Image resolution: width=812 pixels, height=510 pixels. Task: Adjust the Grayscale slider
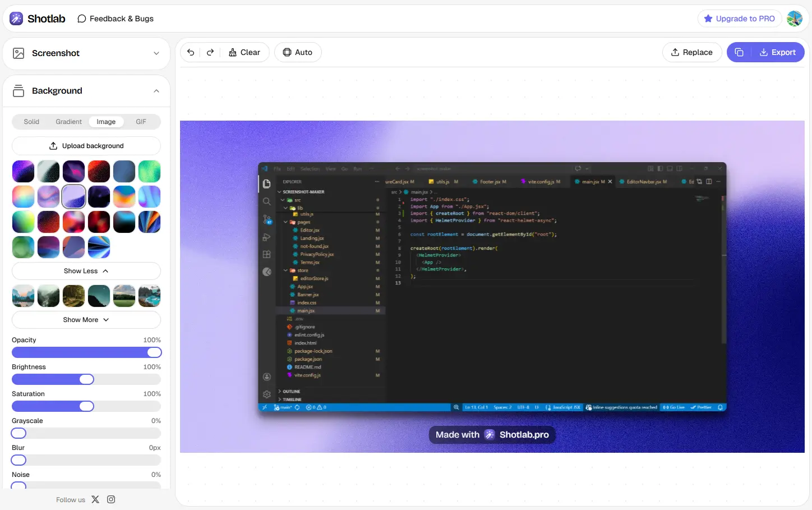click(86, 433)
